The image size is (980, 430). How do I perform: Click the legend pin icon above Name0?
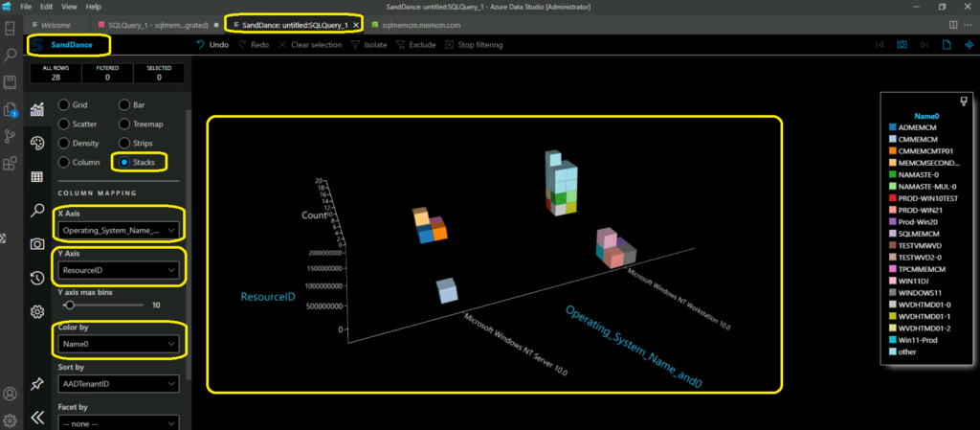pyautogui.click(x=963, y=102)
